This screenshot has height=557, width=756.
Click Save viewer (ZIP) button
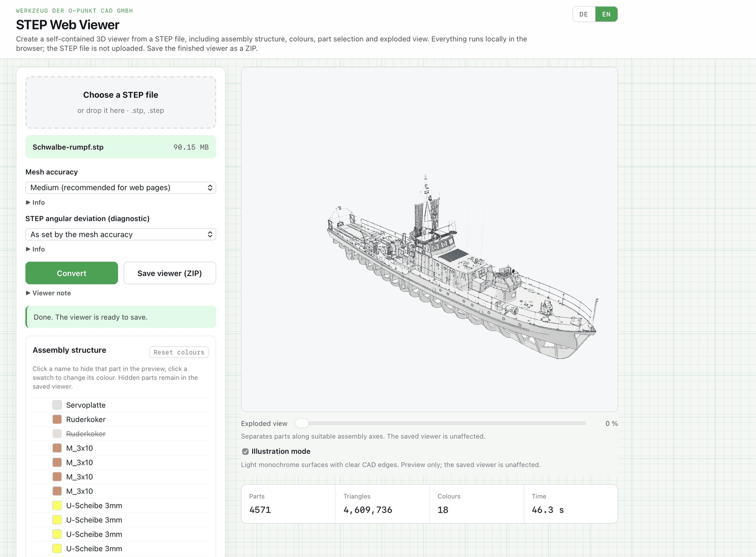[170, 273]
